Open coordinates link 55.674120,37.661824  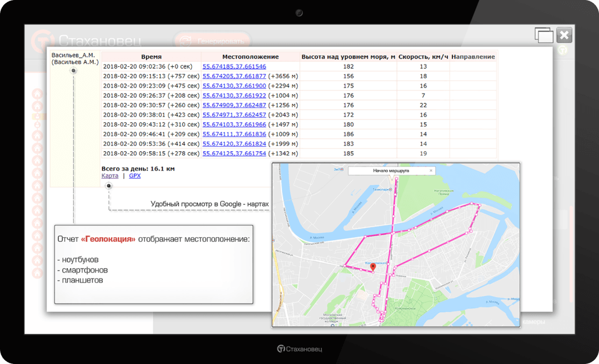[x=234, y=144]
